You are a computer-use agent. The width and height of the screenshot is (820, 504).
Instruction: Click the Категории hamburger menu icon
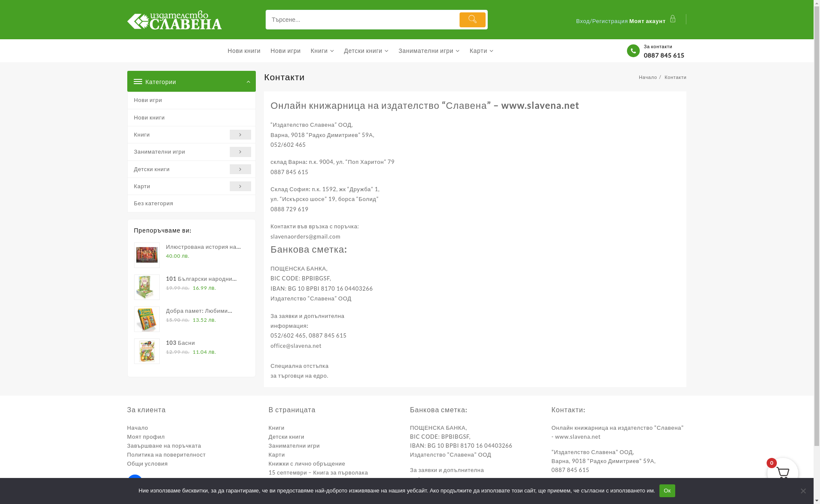point(138,82)
